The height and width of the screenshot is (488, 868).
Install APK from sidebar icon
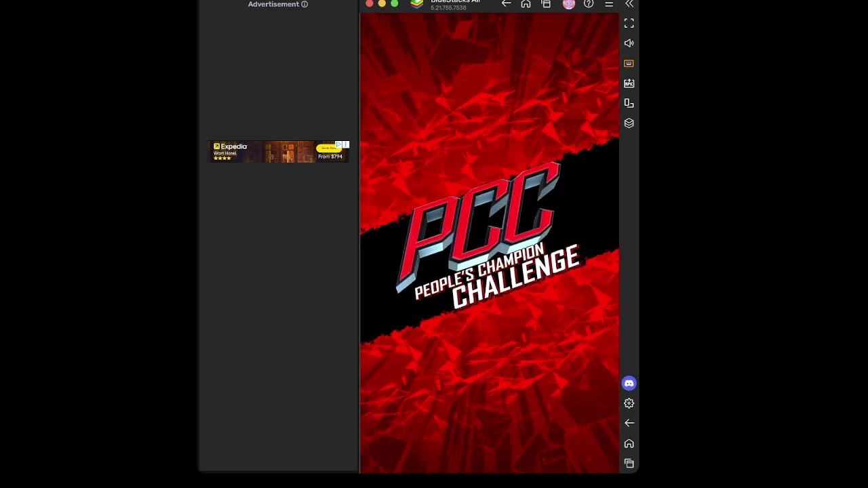point(629,83)
